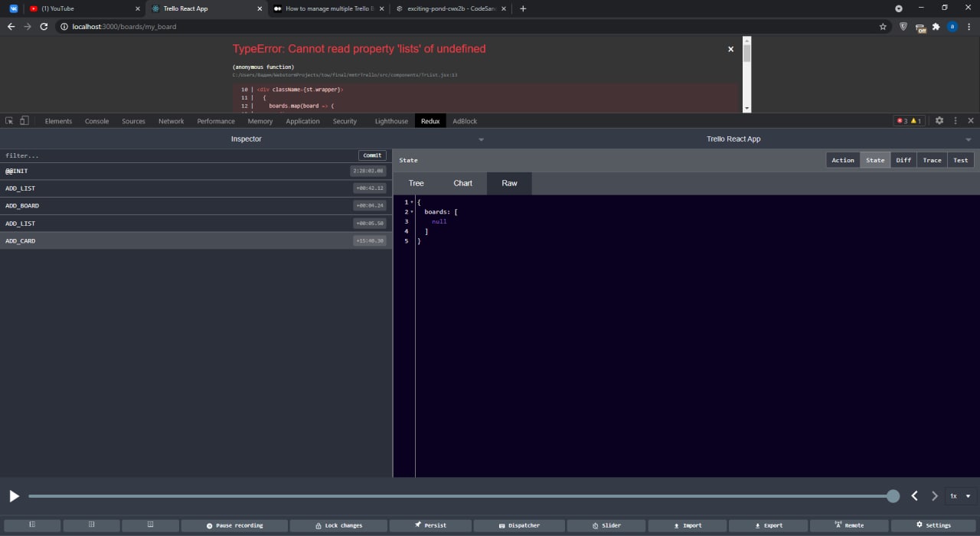The width and height of the screenshot is (980, 536).
Task: Open DevTools settings gear
Action: pyautogui.click(x=939, y=121)
